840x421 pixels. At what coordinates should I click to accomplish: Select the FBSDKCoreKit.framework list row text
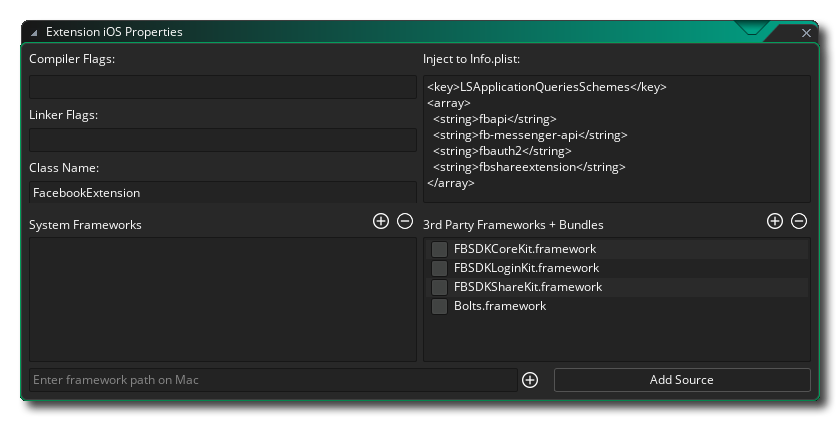click(x=525, y=249)
